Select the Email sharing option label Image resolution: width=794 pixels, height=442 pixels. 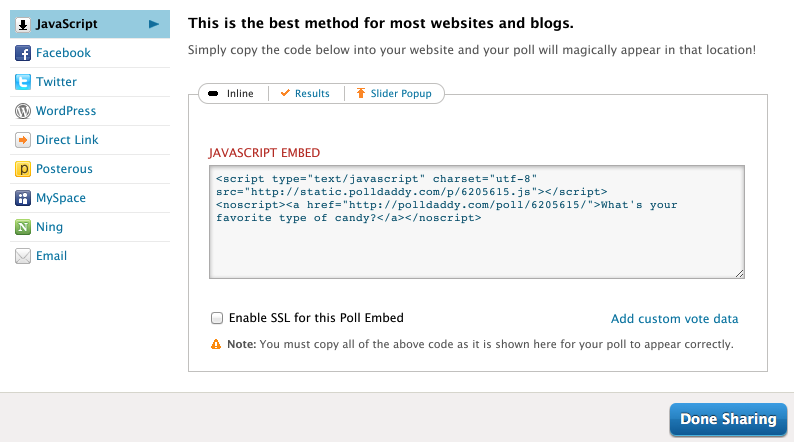pos(51,256)
